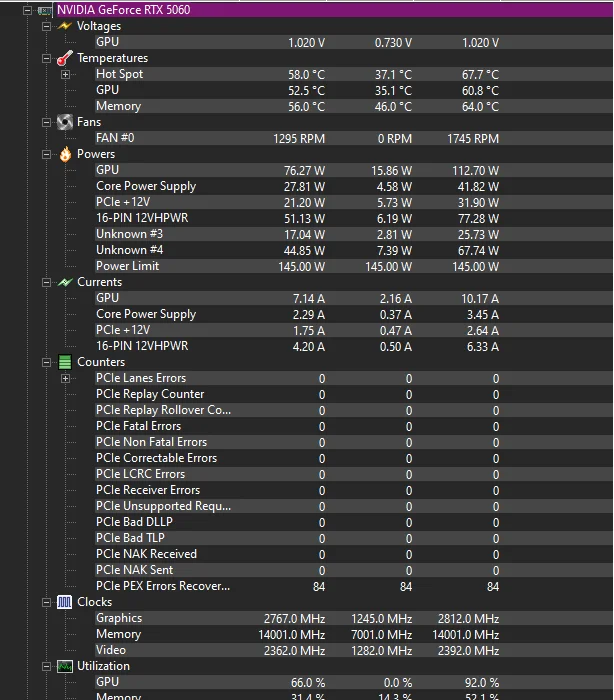Select the NVIDIA GeForce RTX 5060 header row
The image size is (614, 700).
[333, 10]
